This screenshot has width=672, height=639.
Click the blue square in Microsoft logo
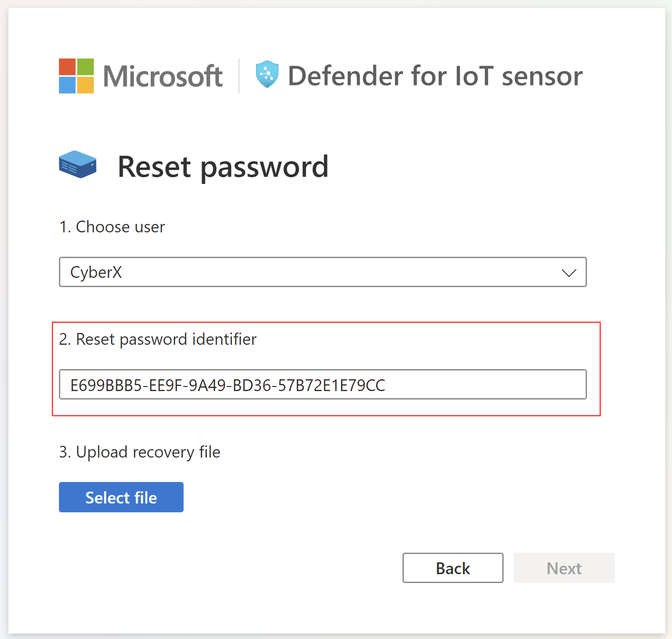coord(67,85)
